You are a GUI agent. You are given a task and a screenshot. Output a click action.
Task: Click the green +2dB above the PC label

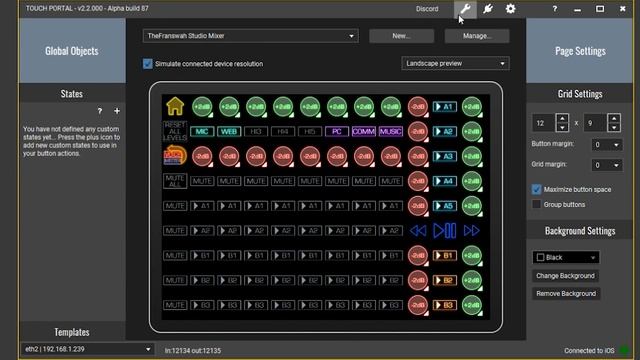click(337, 107)
